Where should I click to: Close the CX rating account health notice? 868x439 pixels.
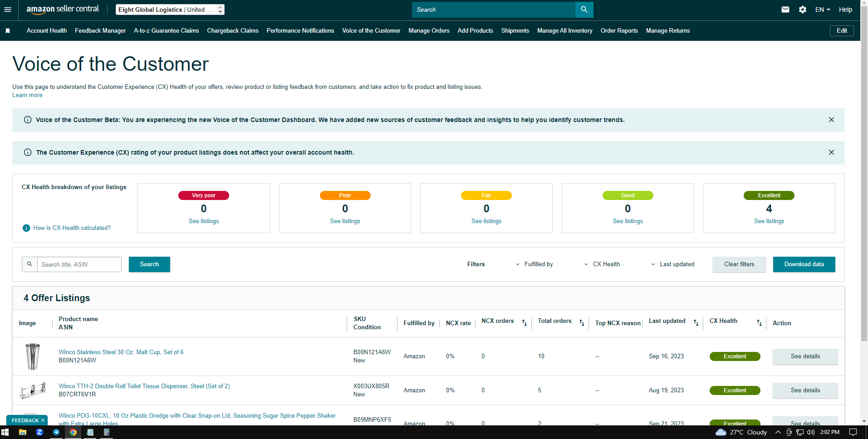click(831, 152)
